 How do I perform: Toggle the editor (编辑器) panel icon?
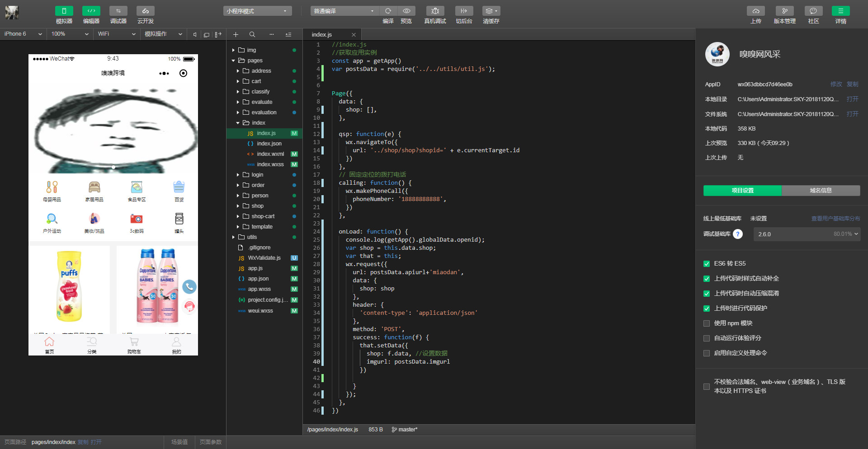(x=91, y=11)
